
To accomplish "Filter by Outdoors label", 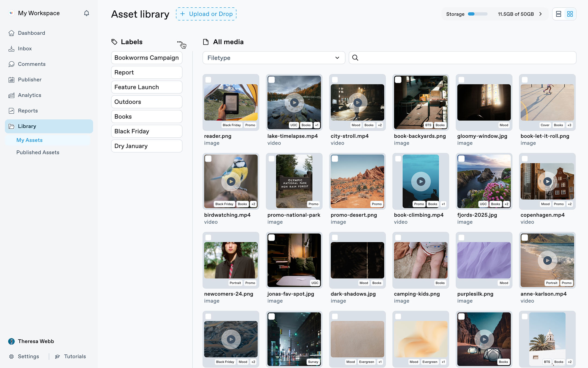I will click(147, 102).
